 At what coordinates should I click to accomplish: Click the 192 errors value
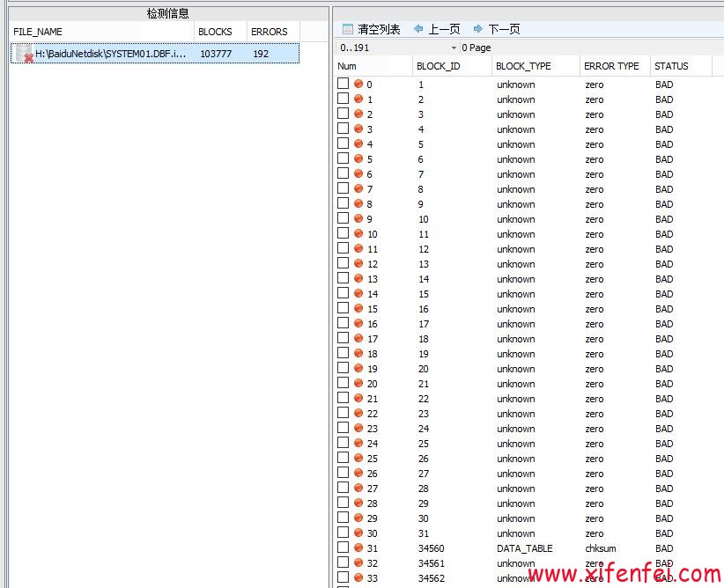pos(261,54)
